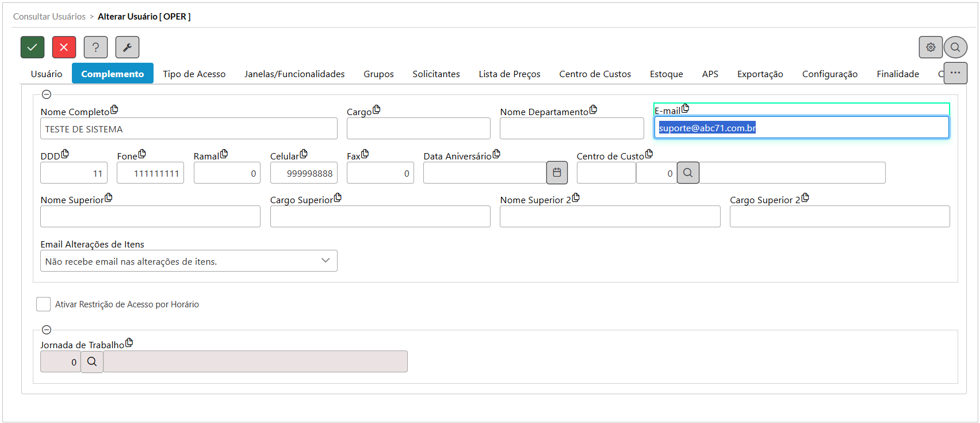Click the red X cancel button
The height and width of the screenshot is (423, 980).
tap(64, 47)
